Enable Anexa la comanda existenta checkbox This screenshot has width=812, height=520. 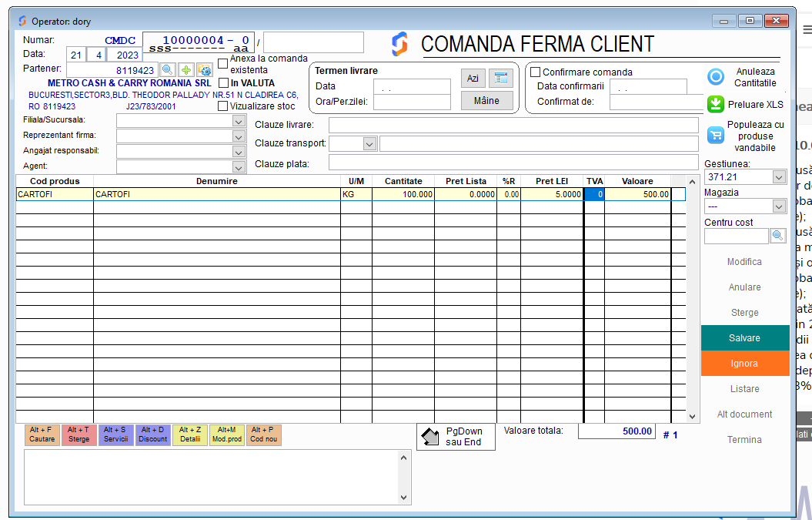point(223,64)
